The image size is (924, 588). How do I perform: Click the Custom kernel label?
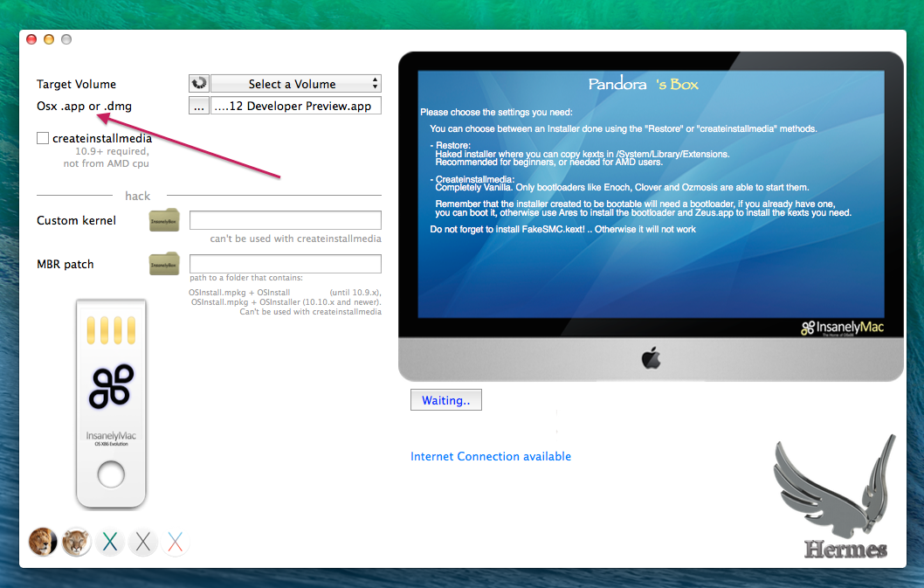[76, 220]
